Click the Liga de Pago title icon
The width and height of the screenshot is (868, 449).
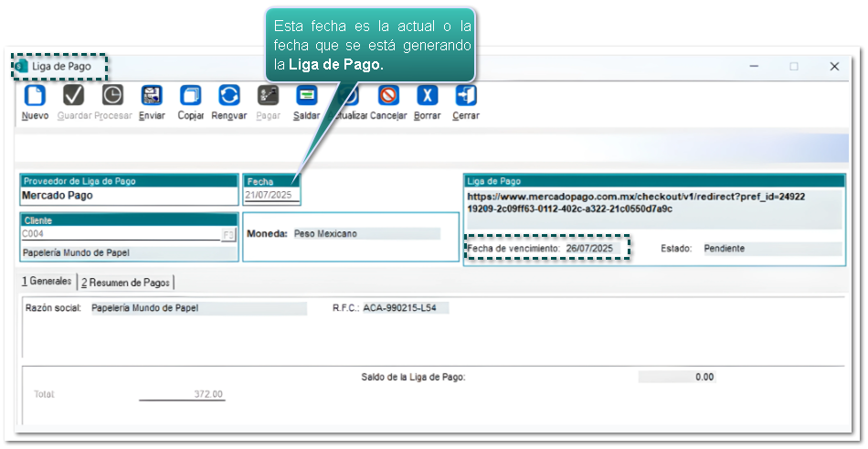pyautogui.click(x=22, y=66)
